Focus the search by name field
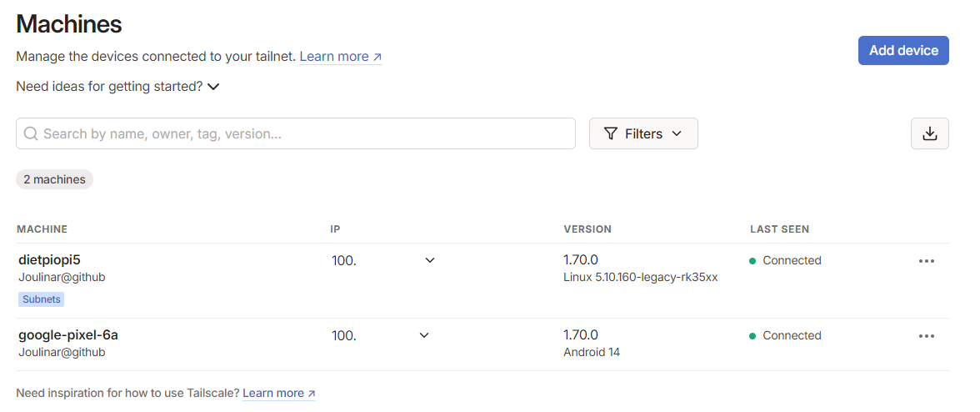Viewport: 980px width, 412px height. 296,133
